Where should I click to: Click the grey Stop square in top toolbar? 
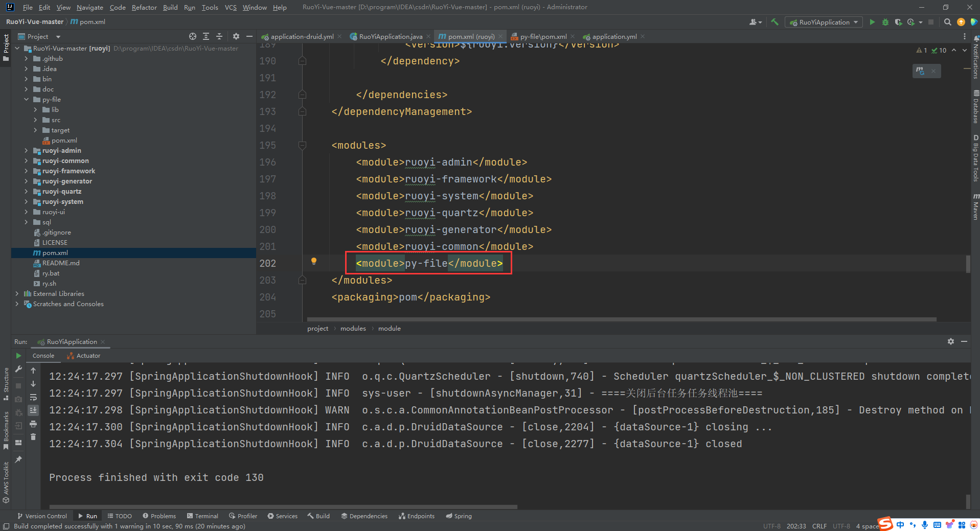pyautogui.click(x=931, y=22)
